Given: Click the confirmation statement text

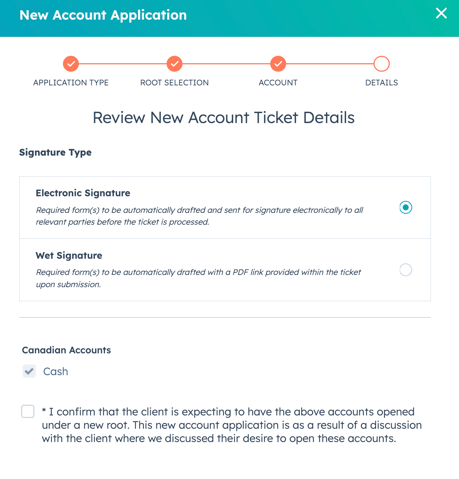Looking at the screenshot, I should (x=232, y=425).
